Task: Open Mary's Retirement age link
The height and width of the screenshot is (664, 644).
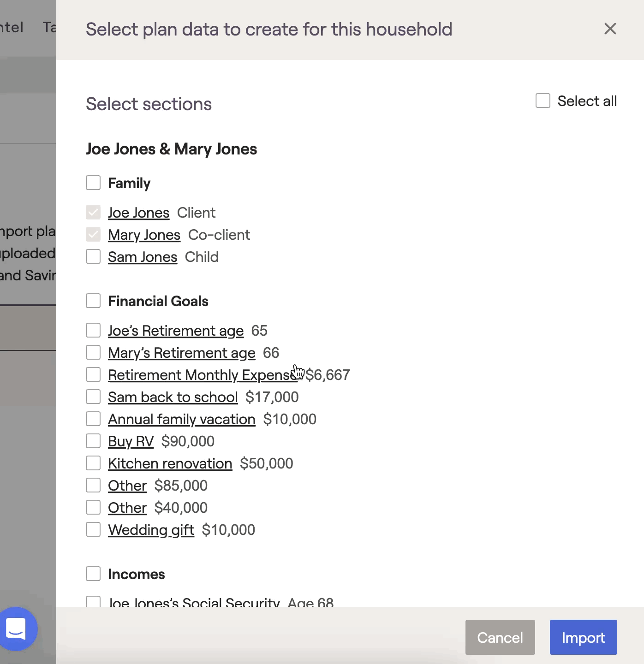Action: [x=181, y=353]
